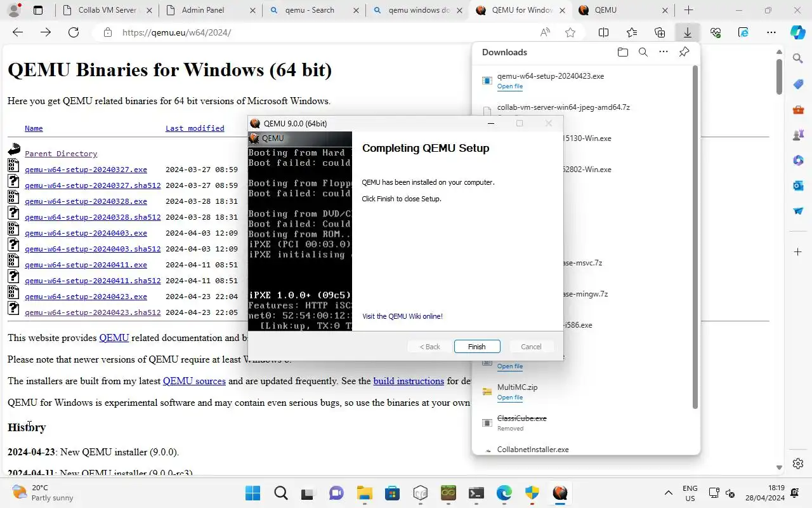Viewport: 812px width, 508px height.
Task: Open Edge Settings and more menu
Action: coord(771,32)
